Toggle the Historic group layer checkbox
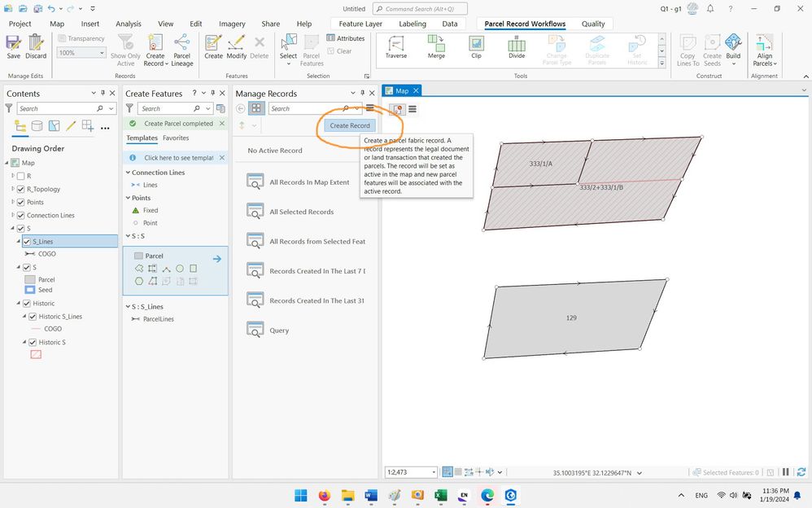Image resolution: width=812 pixels, height=508 pixels. (27, 303)
